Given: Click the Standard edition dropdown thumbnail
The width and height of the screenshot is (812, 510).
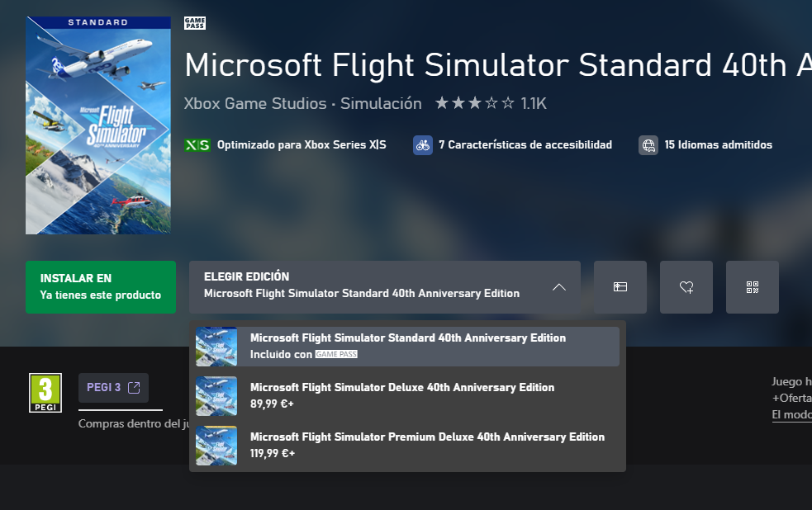Looking at the screenshot, I should 216,346.
